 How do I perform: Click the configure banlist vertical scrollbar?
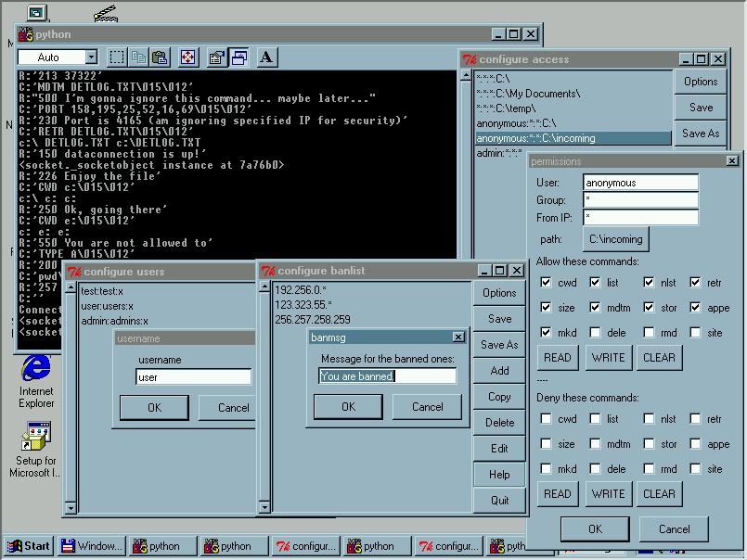coord(264,399)
